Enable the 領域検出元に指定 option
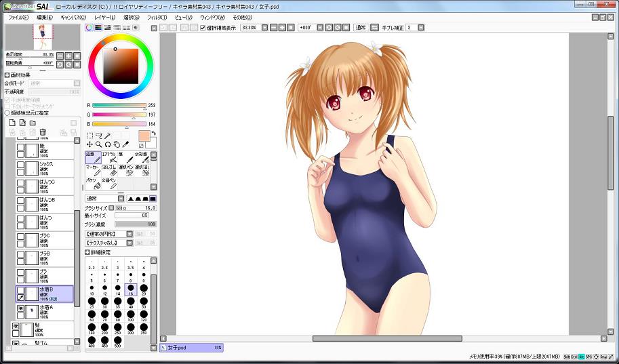This screenshot has height=364, width=619. (x=7, y=113)
